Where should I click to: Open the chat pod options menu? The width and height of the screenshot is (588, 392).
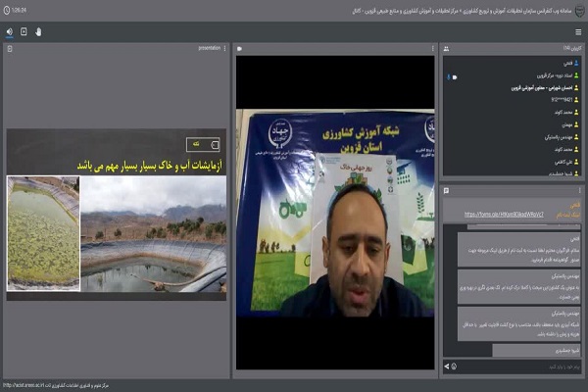point(580,191)
